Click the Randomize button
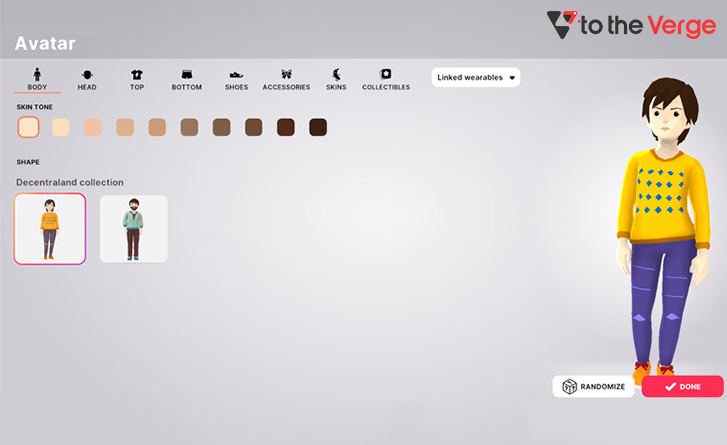Image resolution: width=727 pixels, height=445 pixels. (x=593, y=386)
